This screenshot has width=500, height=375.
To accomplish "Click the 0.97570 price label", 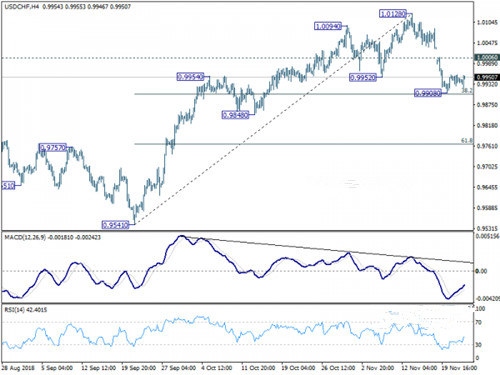I will click(x=53, y=147).
